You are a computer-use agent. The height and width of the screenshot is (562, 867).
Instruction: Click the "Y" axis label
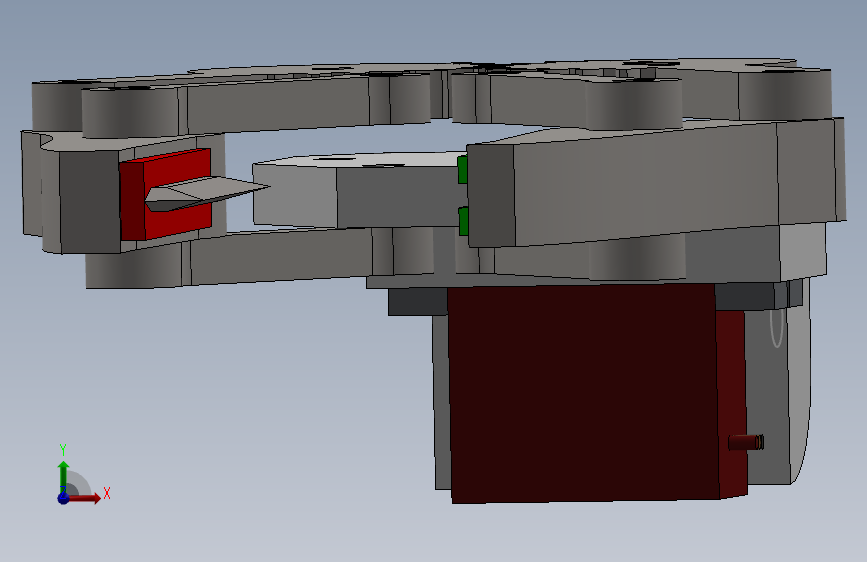click(63, 450)
